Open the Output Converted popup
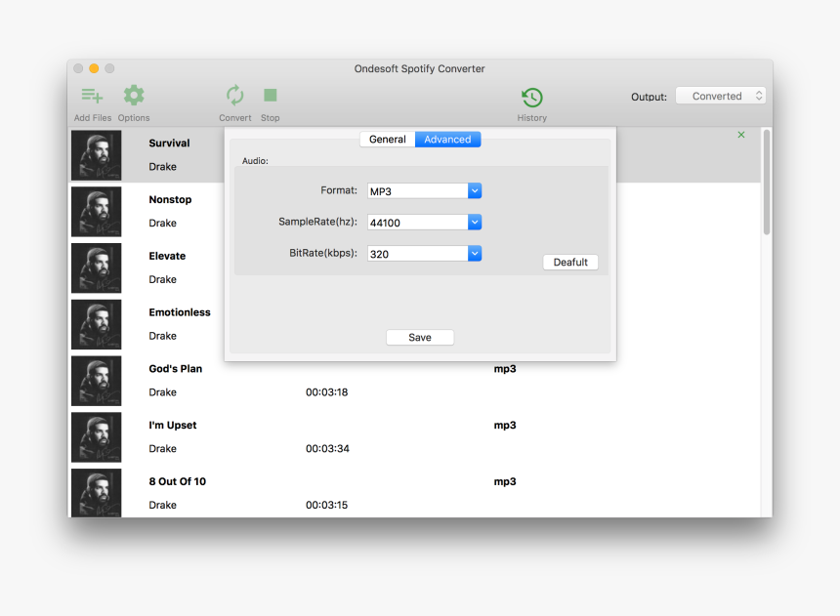This screenshot has height=616, width=840. pyautogui.click(x=721, y=96)
